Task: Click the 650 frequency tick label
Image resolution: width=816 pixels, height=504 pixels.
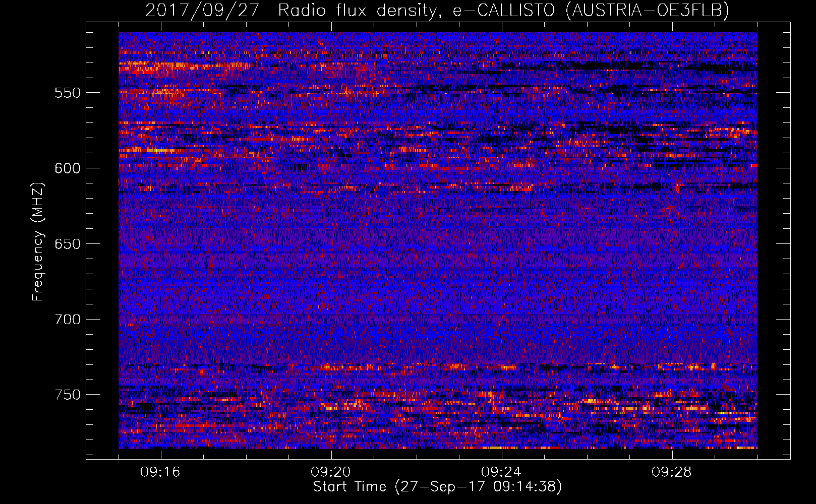Action: pyautogui.click(x=68, y=244)
